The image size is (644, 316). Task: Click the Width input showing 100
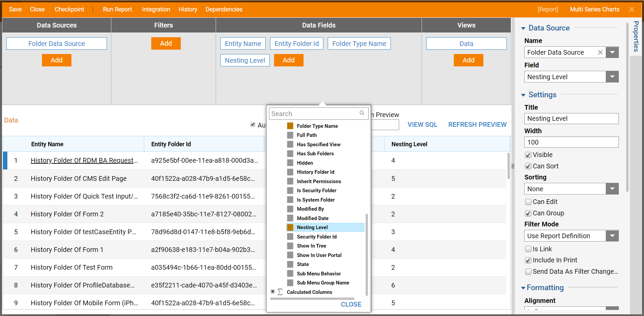pos(571,142)
